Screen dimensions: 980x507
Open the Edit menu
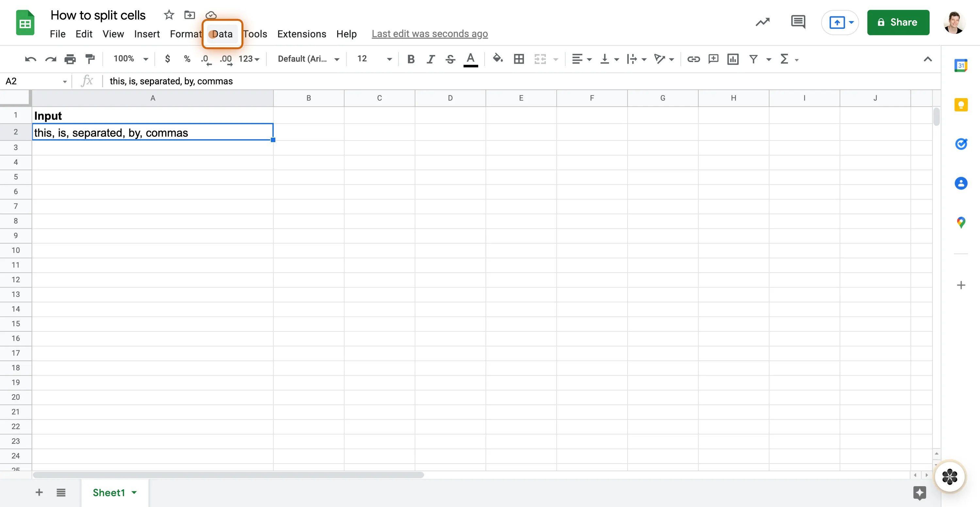(x=84, y=34)
